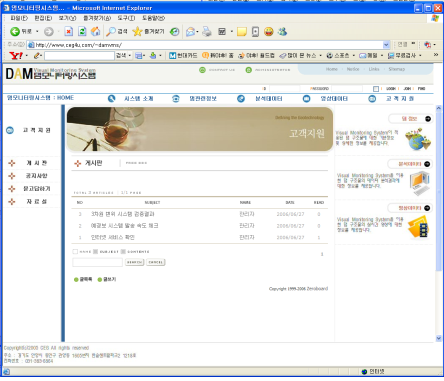Expand the toolbar overflow chevron
Screen dimensions: 444x381
point(436,55)
